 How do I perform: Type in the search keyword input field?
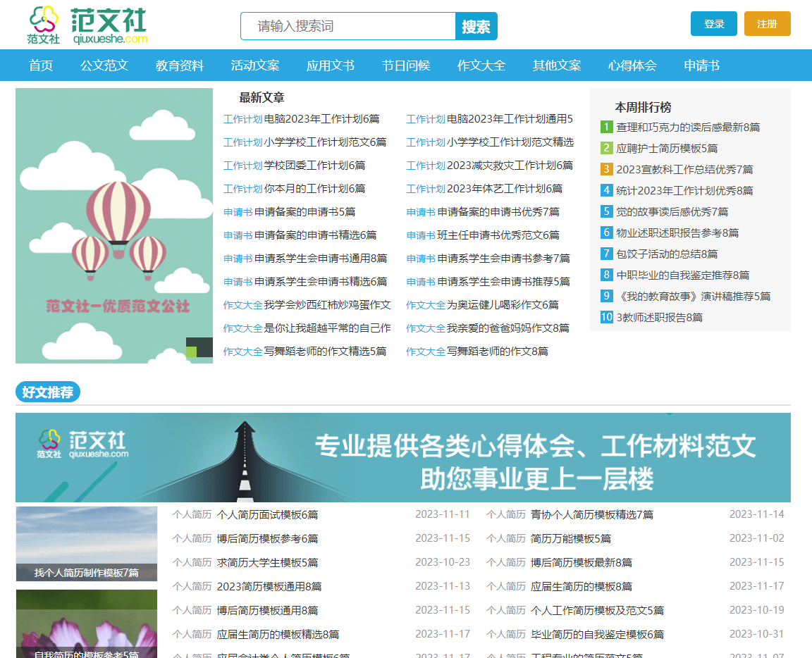348,27
